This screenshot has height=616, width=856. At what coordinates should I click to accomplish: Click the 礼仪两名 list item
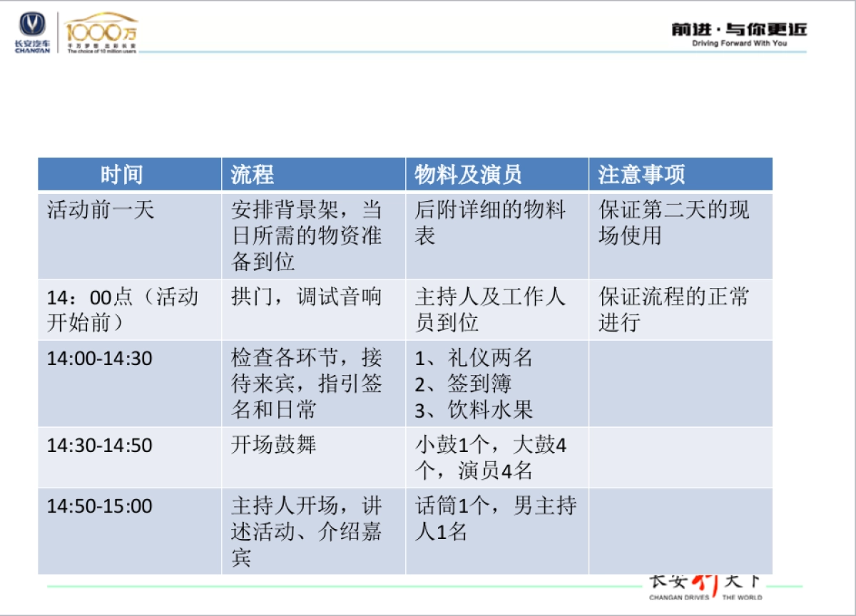pos(474,359)
